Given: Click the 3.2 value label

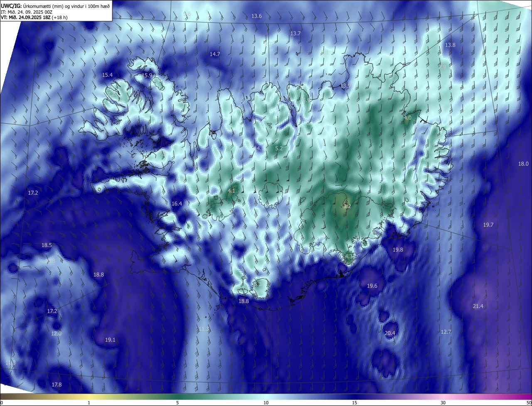Looking at the screenshot, I should point(347,206).
